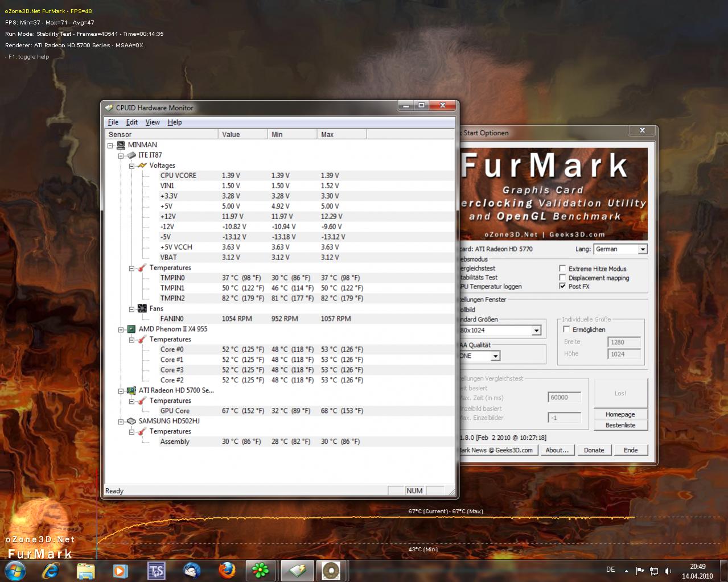Click the About... button
Screen dimensions: 728x582
[557, 450]
